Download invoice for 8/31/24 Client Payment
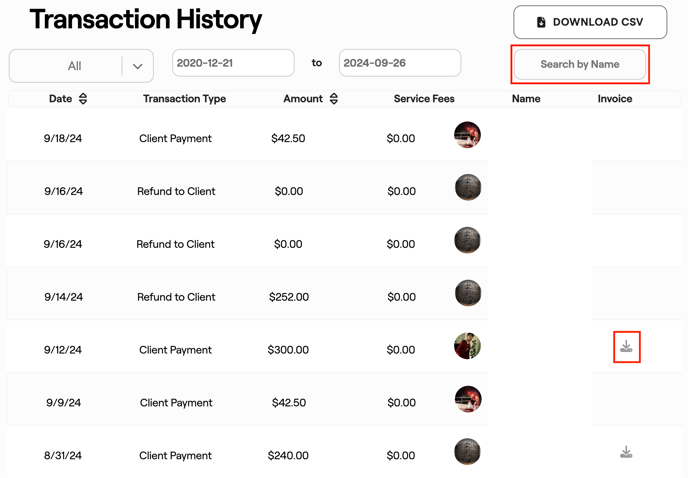Viewport: 688px width, 478px height. [x=626, y=453]
